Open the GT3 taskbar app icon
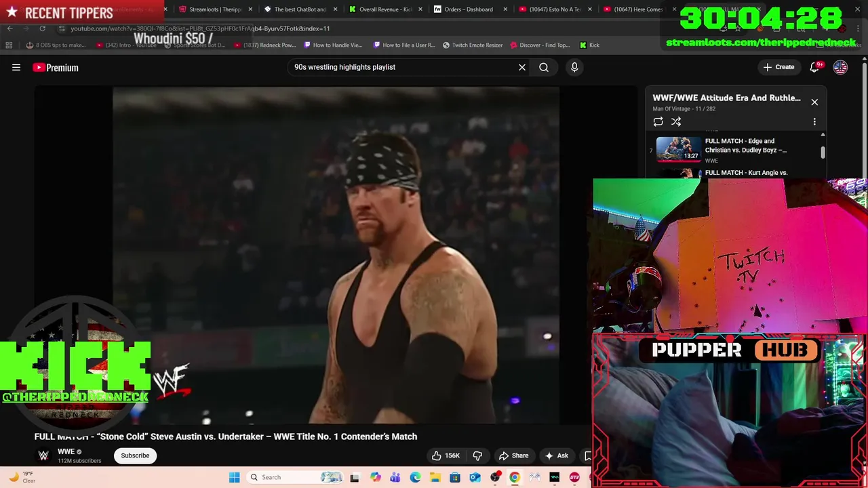 574,478
